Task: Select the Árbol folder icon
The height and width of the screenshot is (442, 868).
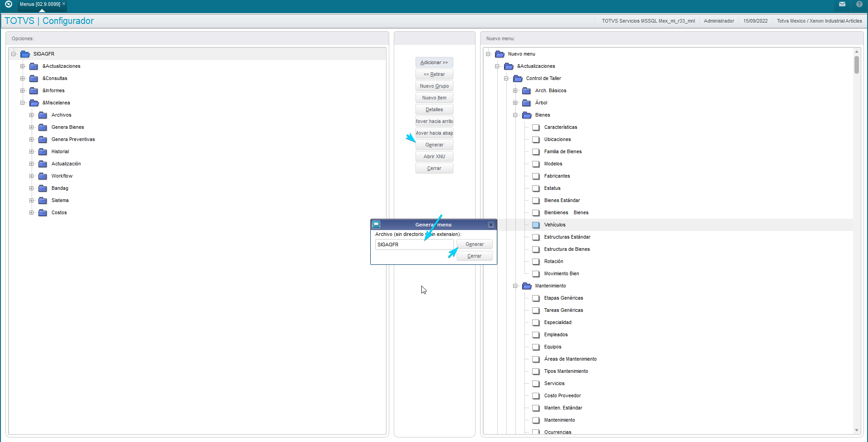Action: click(x=526, y=103)
